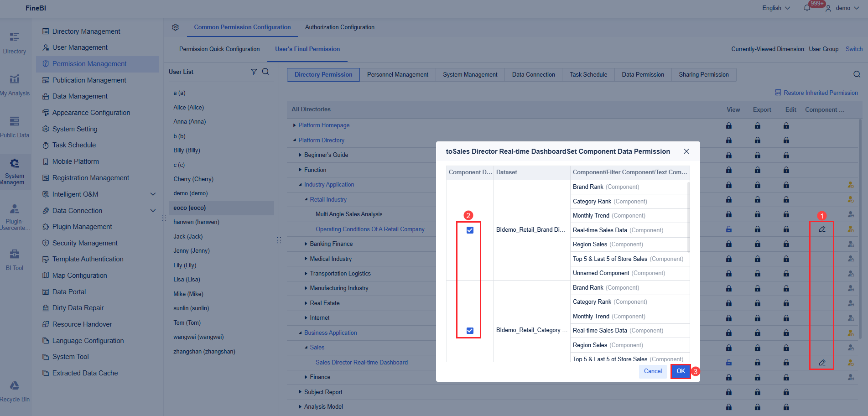Viewport: 868px width, 416px height.
Task: Open the English language dropdown
Action: tap(776, 8)
